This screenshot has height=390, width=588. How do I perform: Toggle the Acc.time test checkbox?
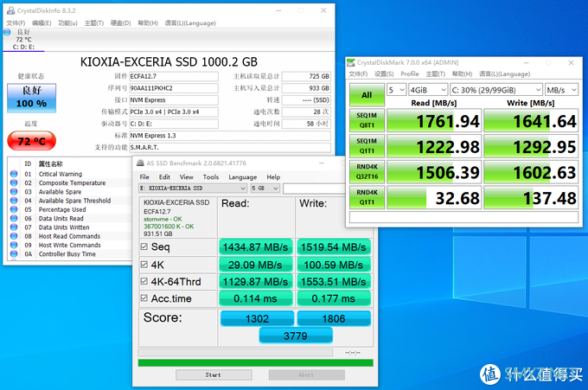coord(144,298)
